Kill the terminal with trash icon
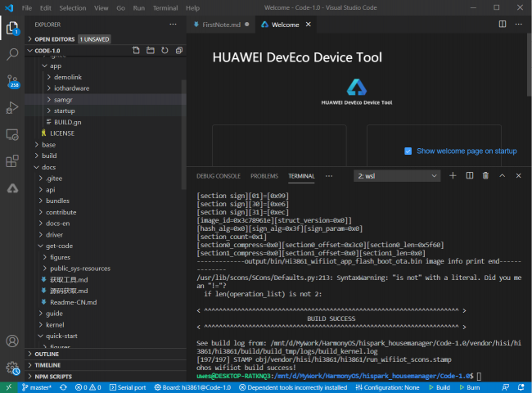Viewport: 532px width, 393px height. (485, 176)
